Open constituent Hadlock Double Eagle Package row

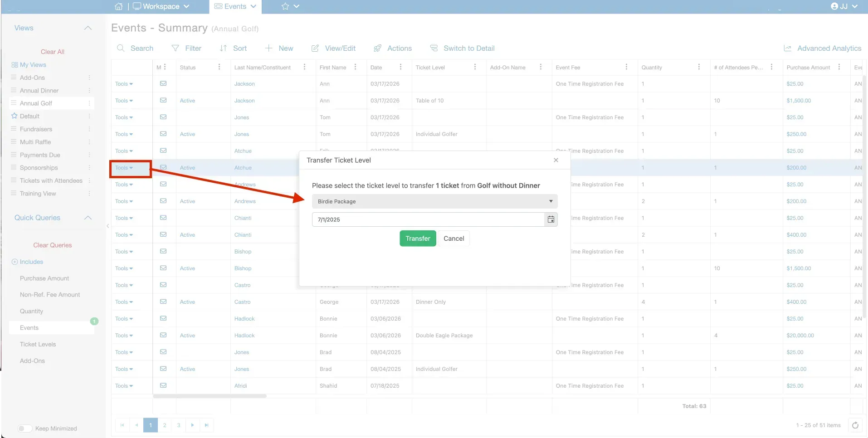[x=244, y=336]
